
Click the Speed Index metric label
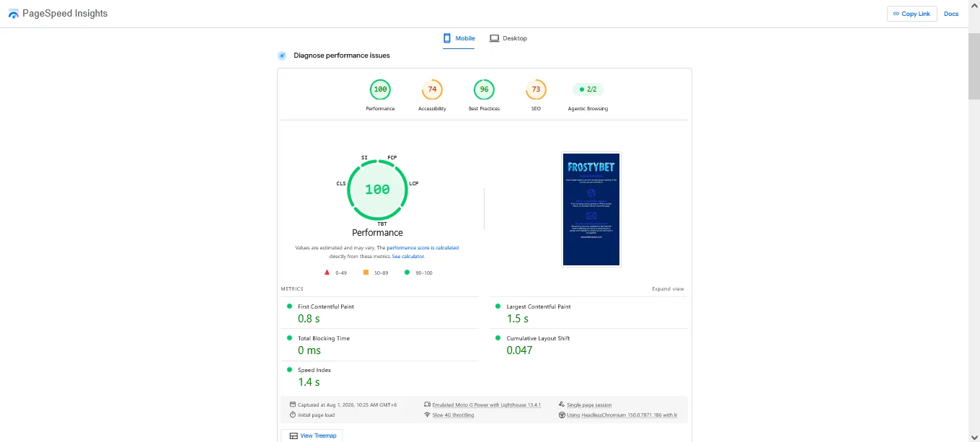(x=315, y=370)
